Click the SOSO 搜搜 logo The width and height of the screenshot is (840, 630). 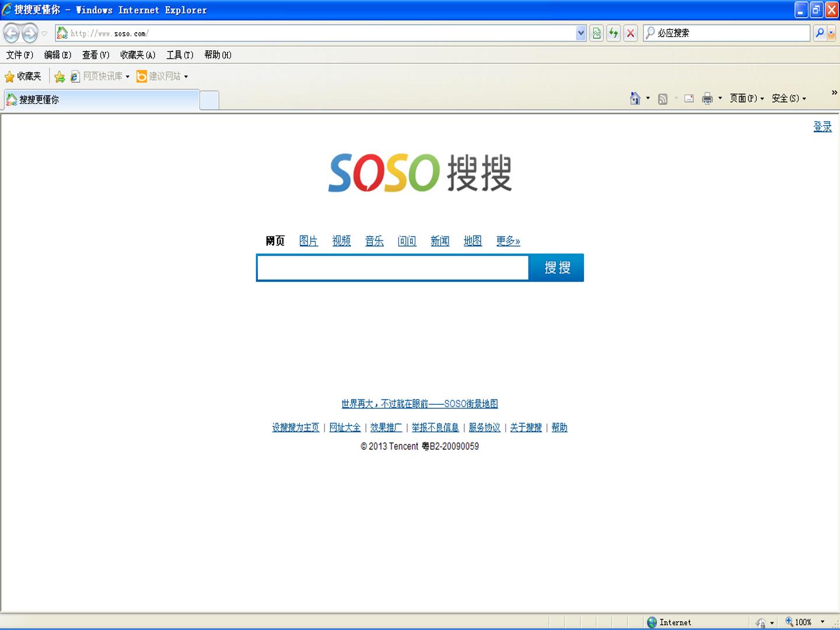(420, 173)
